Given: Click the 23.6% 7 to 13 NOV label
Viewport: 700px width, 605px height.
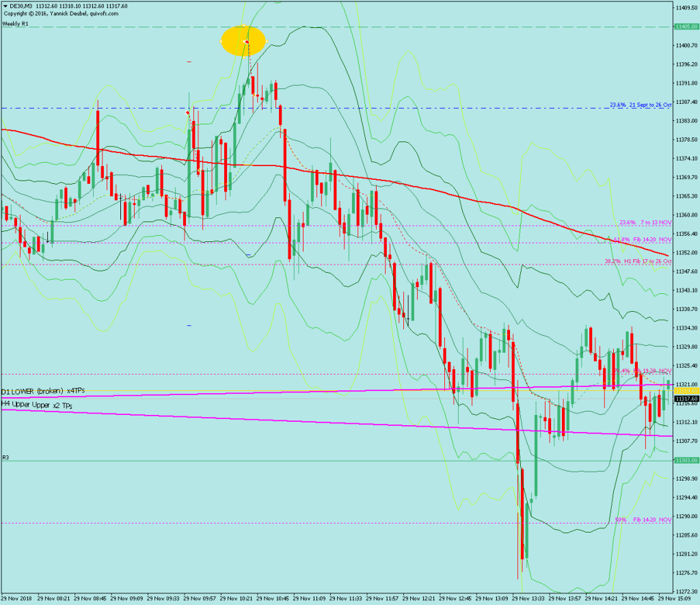Looking at the screenshot, I should (645, 222).
